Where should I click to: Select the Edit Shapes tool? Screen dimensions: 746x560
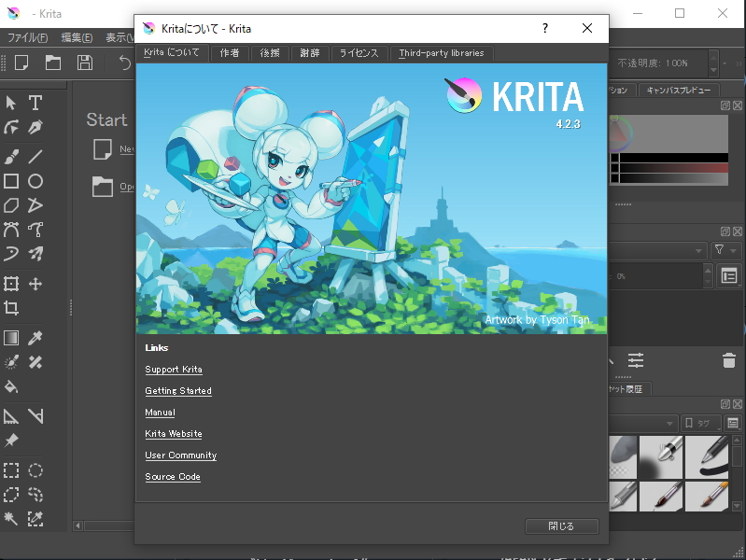tap(11, 127)
